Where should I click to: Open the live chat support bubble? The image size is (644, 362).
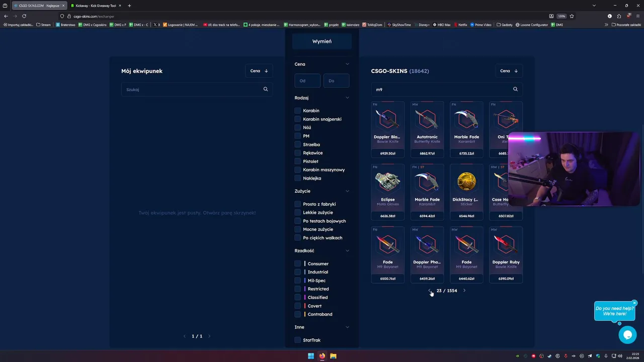point(627,334)
